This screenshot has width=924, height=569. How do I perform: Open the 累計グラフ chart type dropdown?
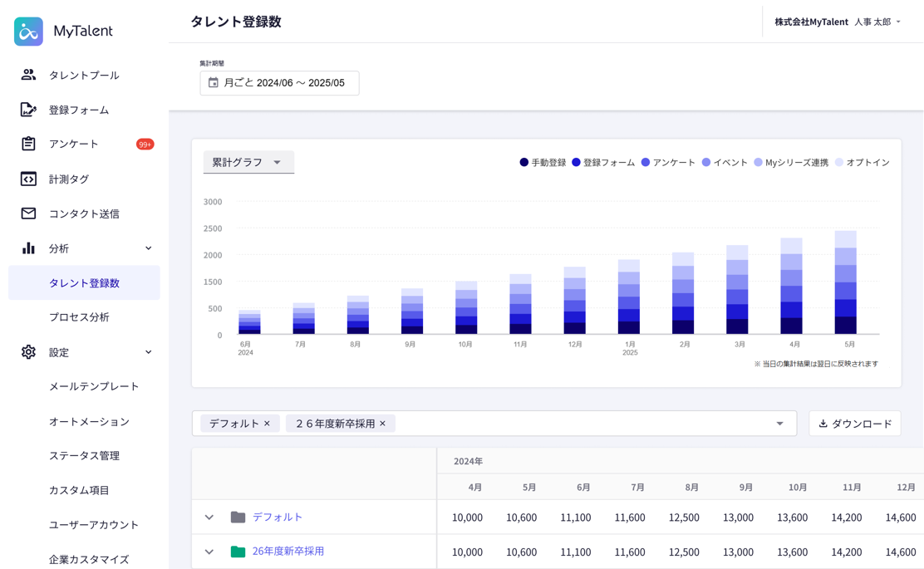point(248,162)
